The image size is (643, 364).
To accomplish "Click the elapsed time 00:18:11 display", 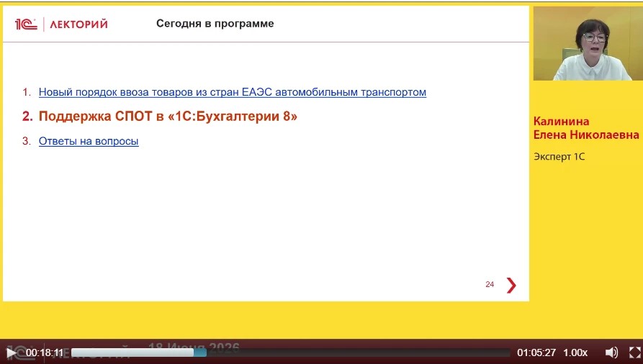I will click(45, 352).
